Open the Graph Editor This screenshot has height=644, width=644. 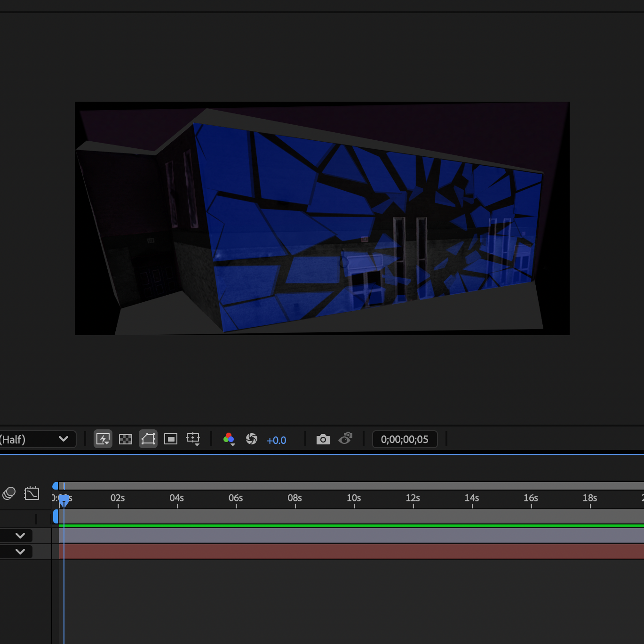pos(32,493)
